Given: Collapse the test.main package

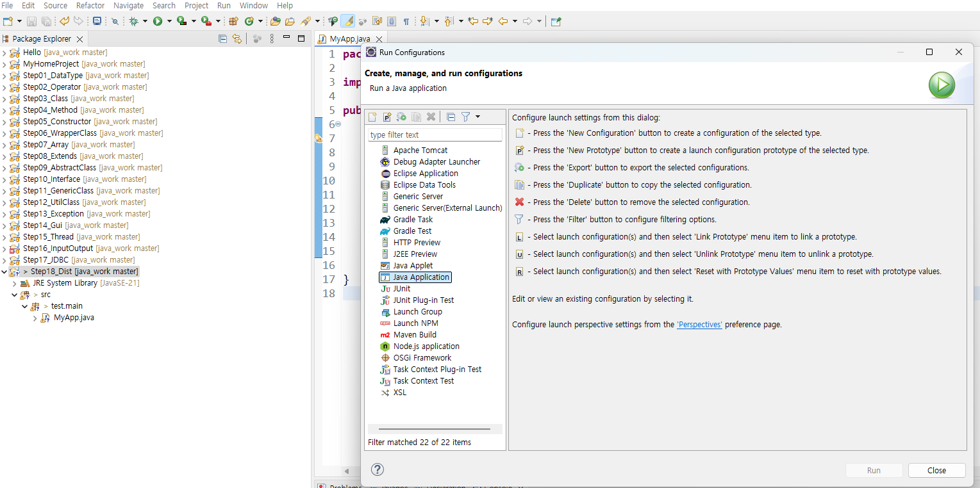Looking at the screenshot, I should [x=24, y=306].
